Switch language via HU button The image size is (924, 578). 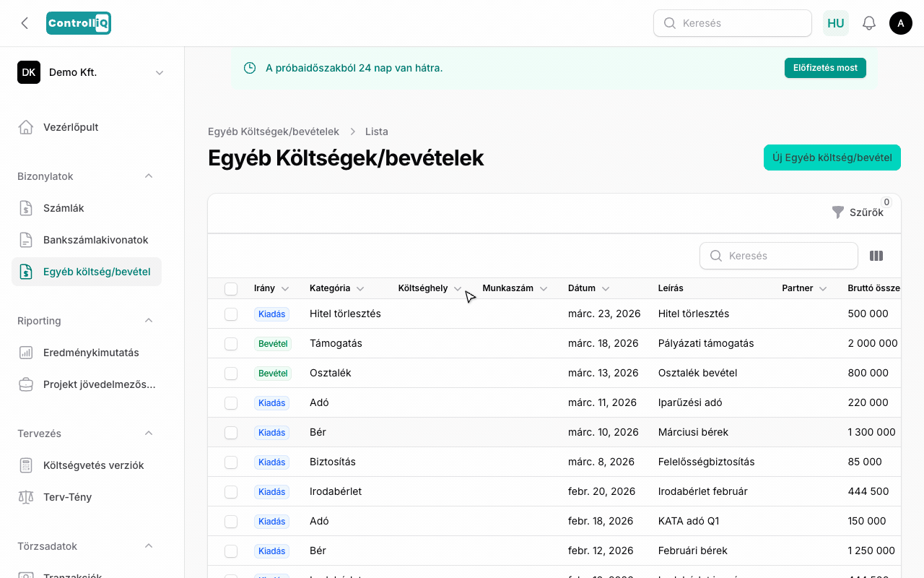pos(836,23)
